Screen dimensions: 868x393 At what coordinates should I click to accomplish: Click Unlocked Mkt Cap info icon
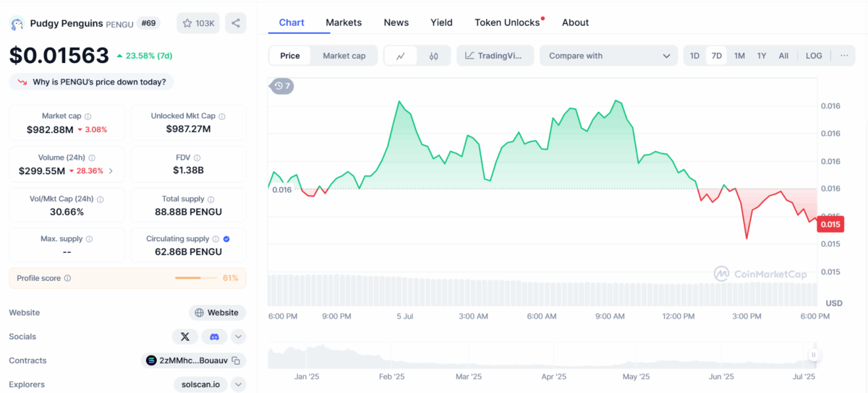(222, 116)
